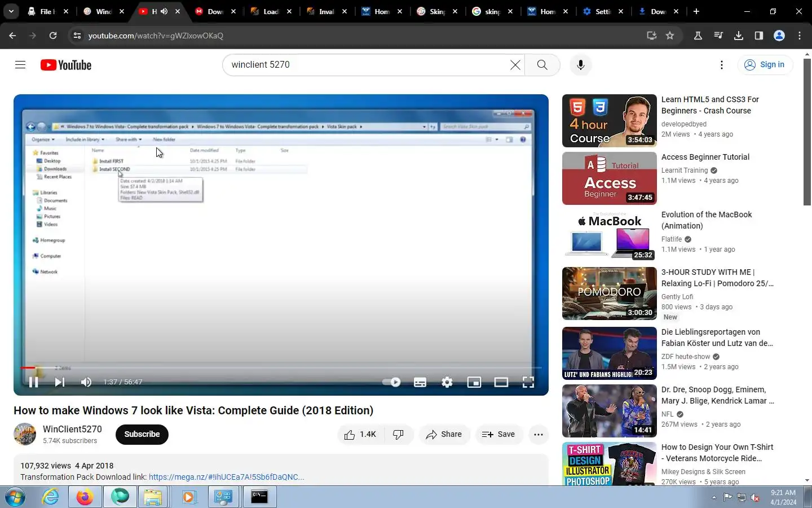This screenshot has width=812, height=508.
Task: Switch to the Setti settings tab
Action: pyautogui.click(x=604, y=11)
